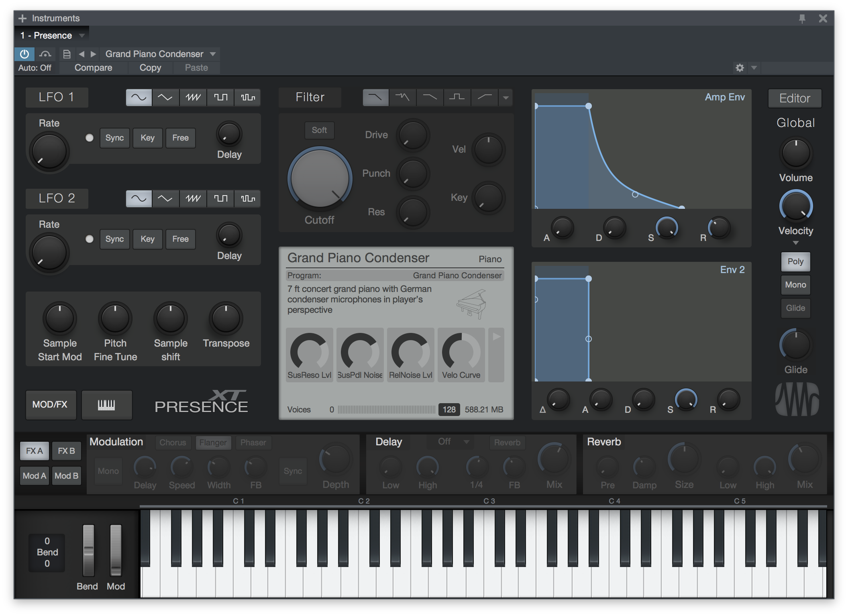
Task: Switch to the Mod A tab
Action: (x=35, y=476)
